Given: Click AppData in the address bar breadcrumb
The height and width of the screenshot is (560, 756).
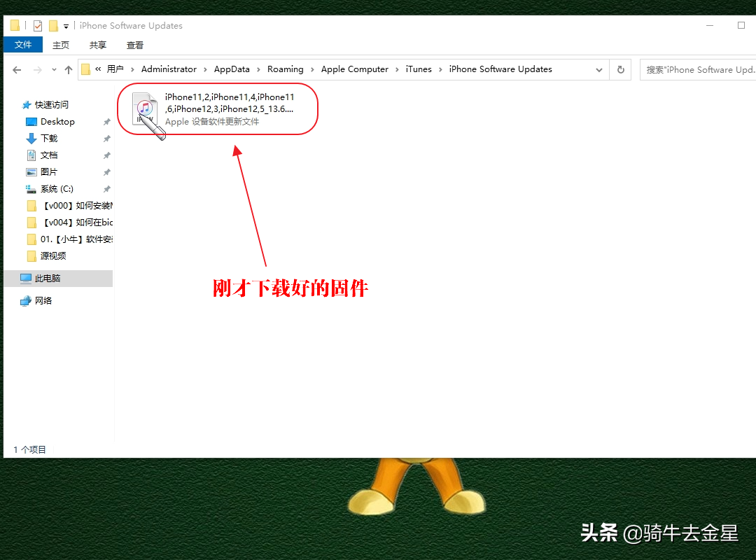Looking at the screenshot, I should coord(232,69).
